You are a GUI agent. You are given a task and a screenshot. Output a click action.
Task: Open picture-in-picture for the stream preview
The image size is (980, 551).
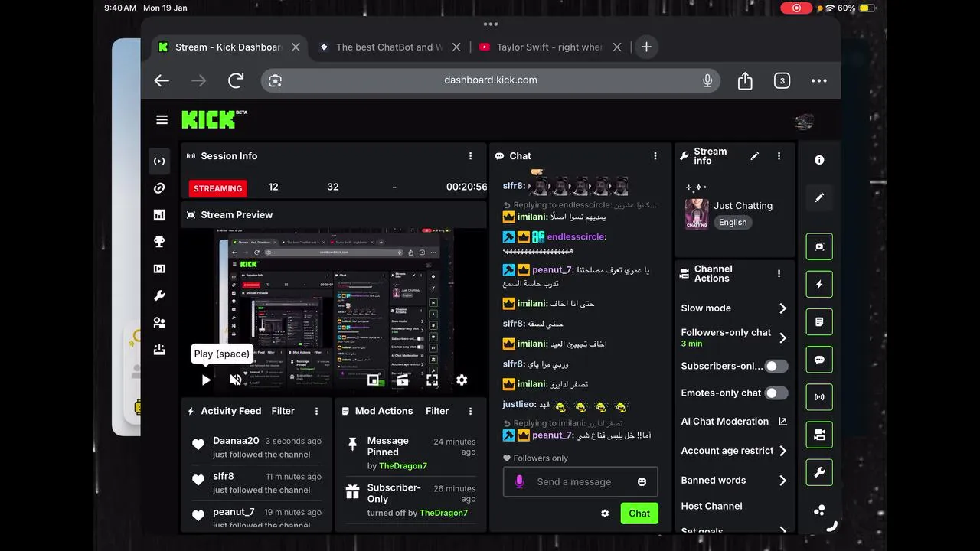pyautogui.click(x=373, y=380)
